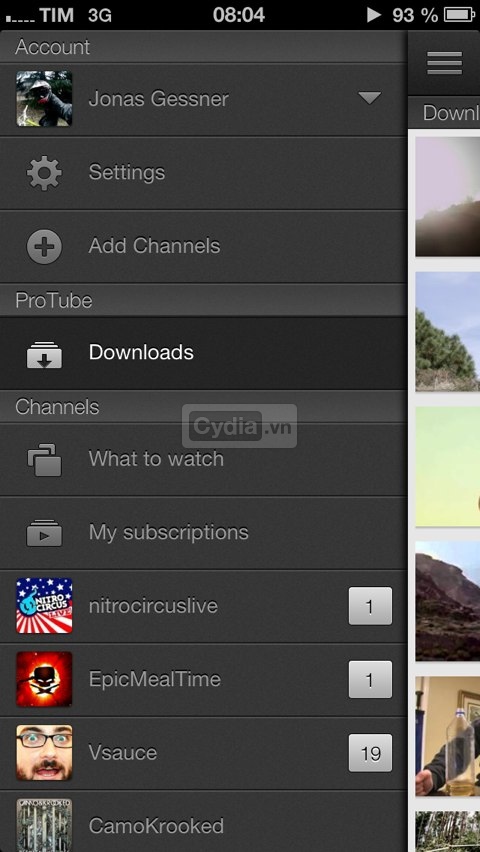Open first downloaded video thumbnail, hazy hillside
This screenshot has height=852, width=480.
[447, 196]
